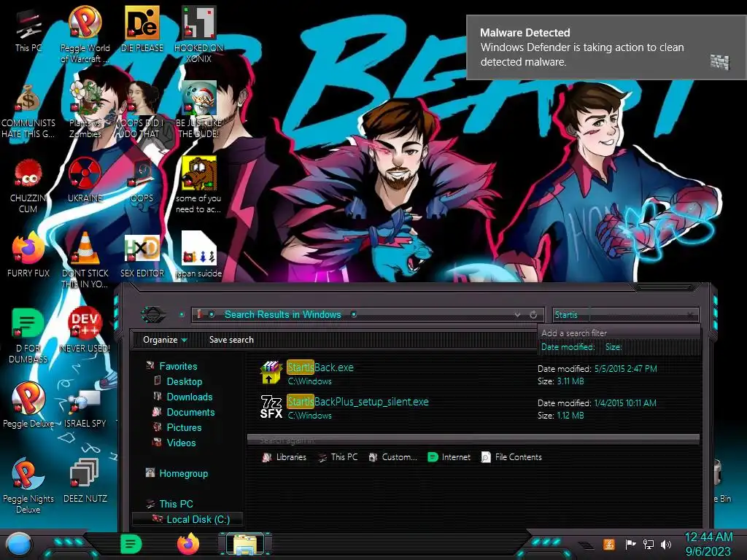Search again in Custom location
Viewport: 747px width, 560px height.
pos(393,457)
